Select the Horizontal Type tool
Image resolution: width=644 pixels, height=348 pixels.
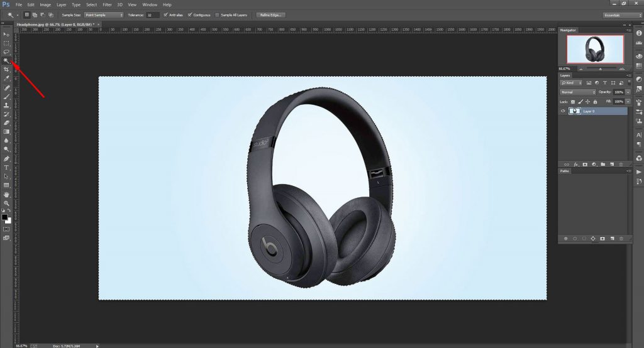click(x=6, y=168)
